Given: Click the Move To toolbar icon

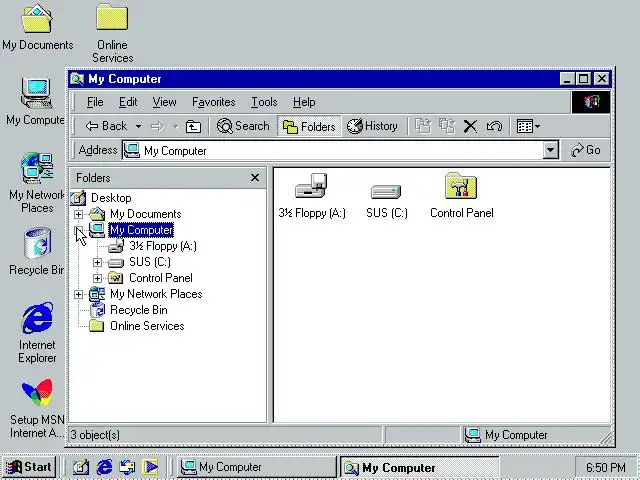Looking at the screenshot, I should pyautogui.click(x=423, y=126).
